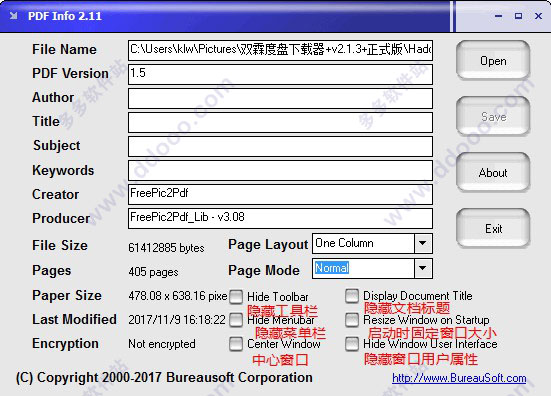Click the 61412885 bytes file size value
Image resolution: width=551 pixels, height=396 pixels.
click(166, 248)
